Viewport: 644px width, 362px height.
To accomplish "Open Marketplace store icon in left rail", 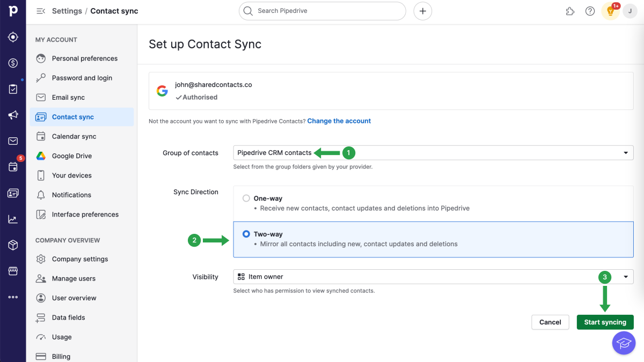I will pos(13,271).
